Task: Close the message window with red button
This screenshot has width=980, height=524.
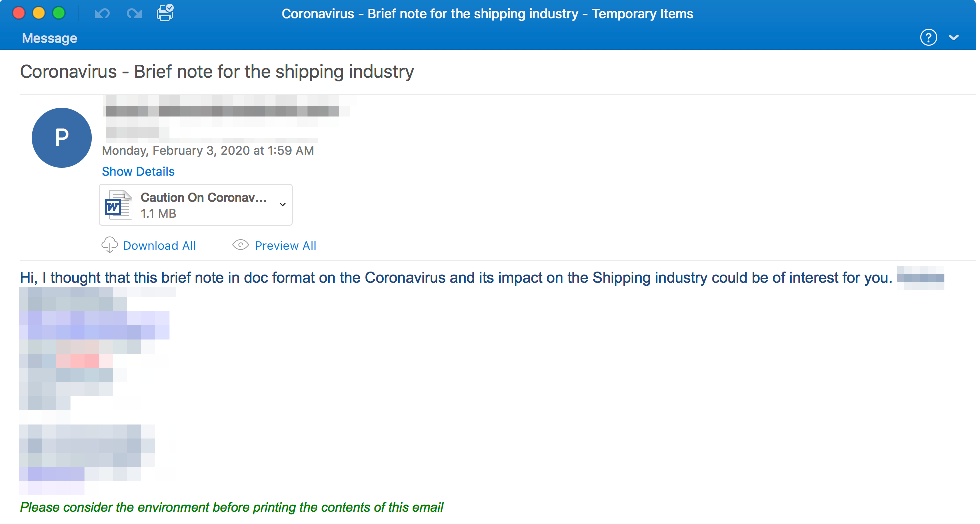Action: click(19, 14)
